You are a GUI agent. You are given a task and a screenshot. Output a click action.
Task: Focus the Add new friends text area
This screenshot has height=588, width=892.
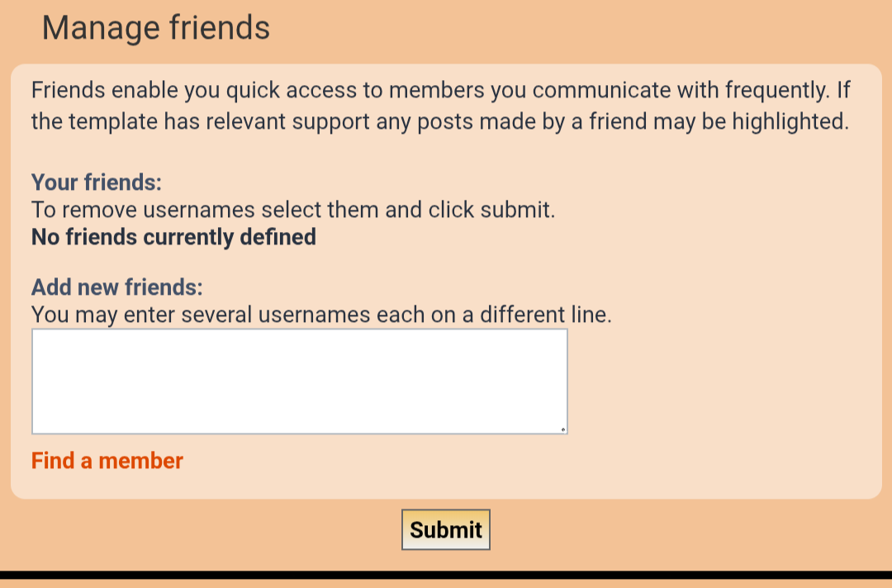click(299, 381)
